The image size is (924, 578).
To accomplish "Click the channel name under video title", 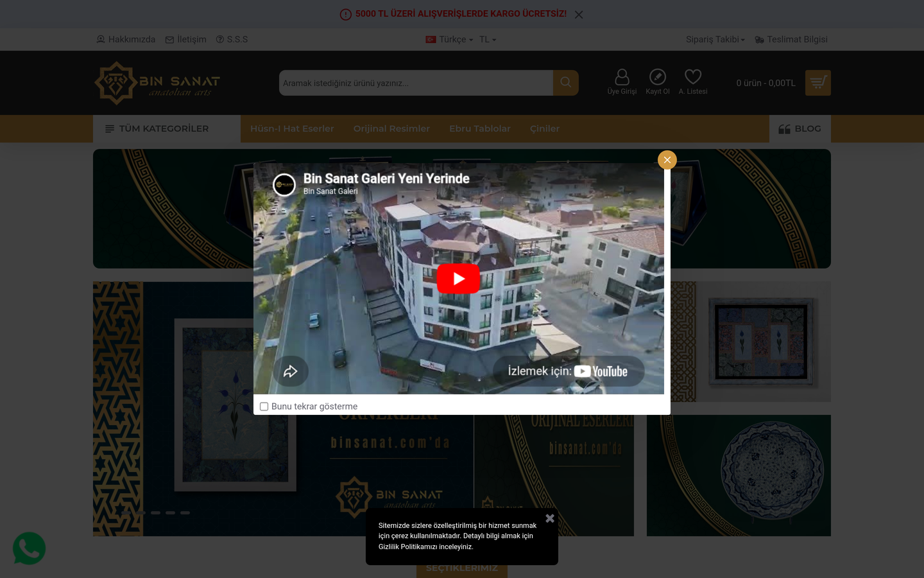I will (330, 191).
